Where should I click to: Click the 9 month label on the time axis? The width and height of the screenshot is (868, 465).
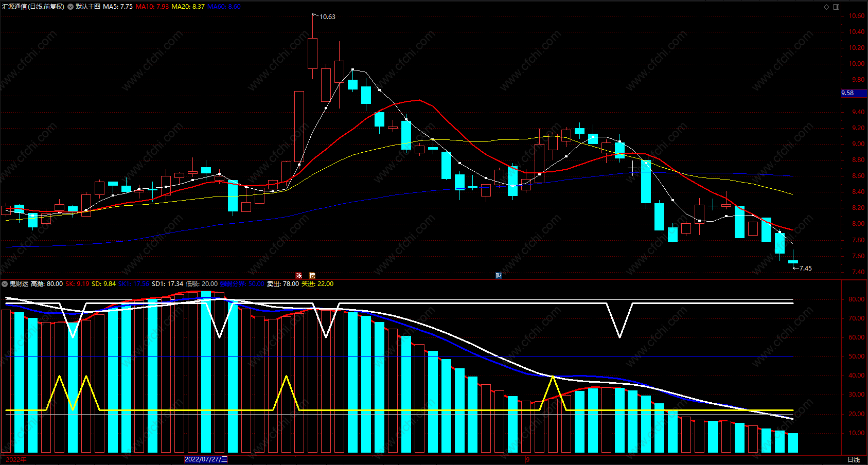(528, 459)
